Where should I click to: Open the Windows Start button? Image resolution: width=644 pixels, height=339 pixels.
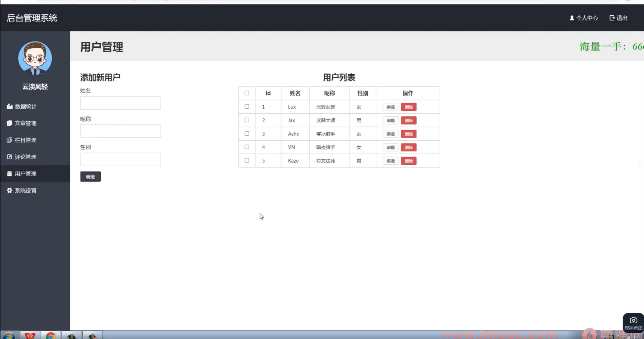[9, 335]
